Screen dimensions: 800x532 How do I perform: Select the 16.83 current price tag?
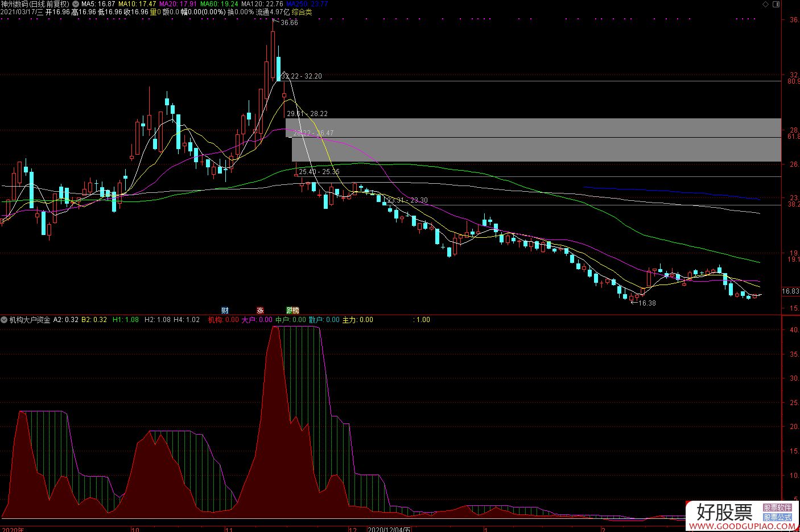(x=790, y=291)
